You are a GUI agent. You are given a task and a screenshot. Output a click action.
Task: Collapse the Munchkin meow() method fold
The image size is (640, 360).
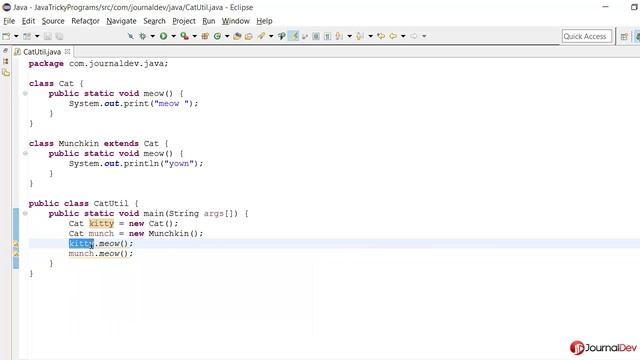[x=25, y=153]
